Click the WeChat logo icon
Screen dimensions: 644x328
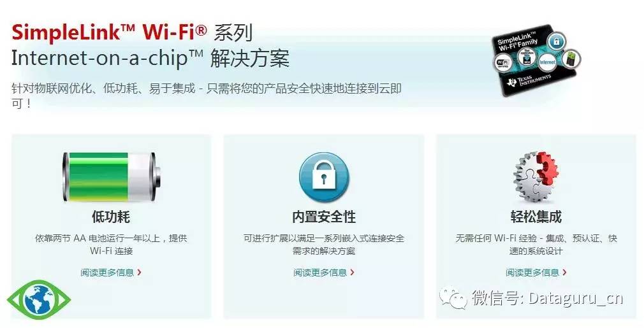[453, 297]
